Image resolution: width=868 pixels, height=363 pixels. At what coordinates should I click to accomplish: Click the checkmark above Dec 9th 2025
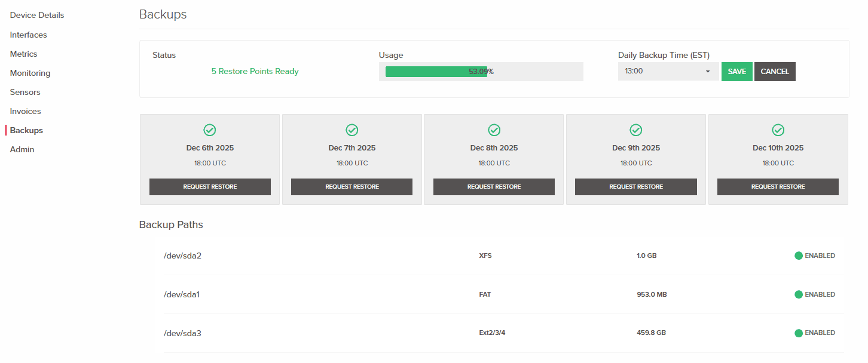click(x=635, y=130)
